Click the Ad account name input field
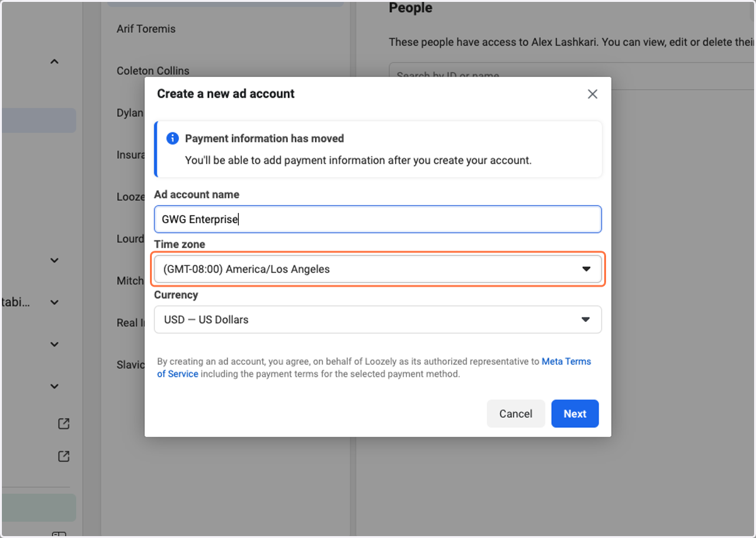756x538 pixels. tap(378, 219)
